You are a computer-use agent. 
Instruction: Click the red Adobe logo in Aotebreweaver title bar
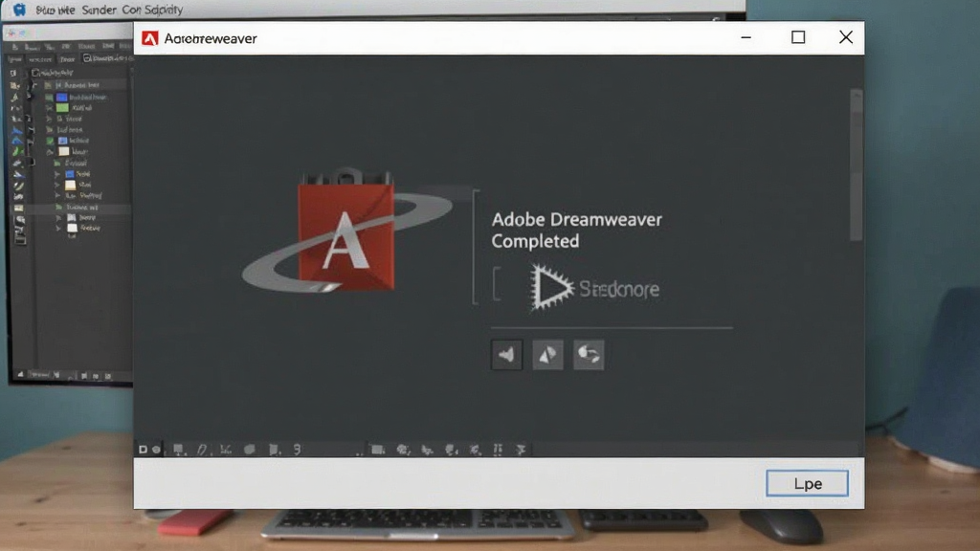click(x=149, y=38)
